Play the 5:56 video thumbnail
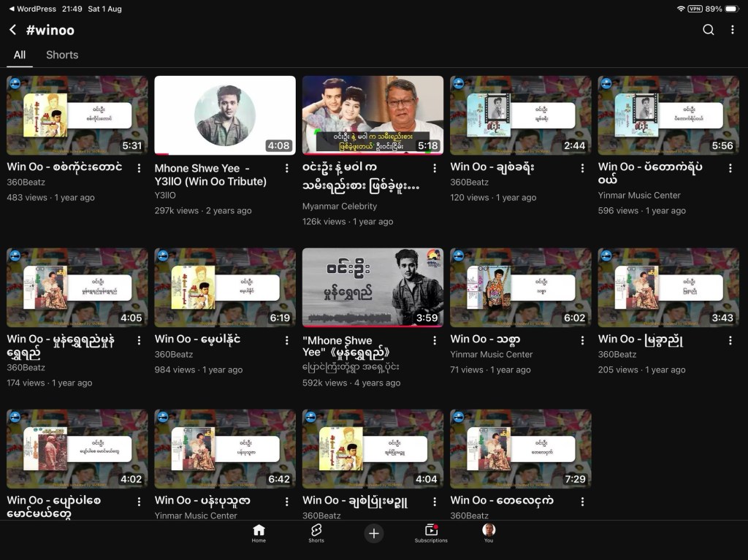The width and height of the screenshot is (748, 560). click(x=669, y=115)
